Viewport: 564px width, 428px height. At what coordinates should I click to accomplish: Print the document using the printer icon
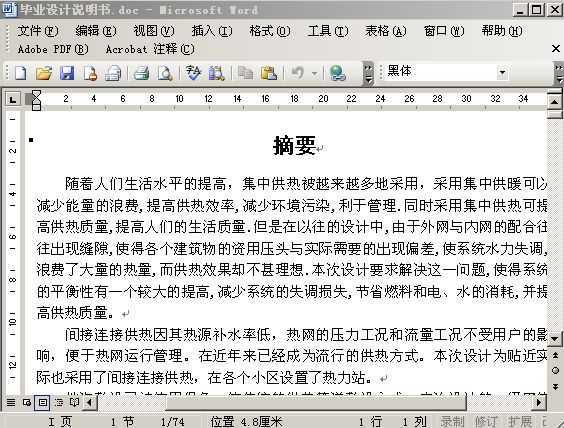tap(141, 73)
